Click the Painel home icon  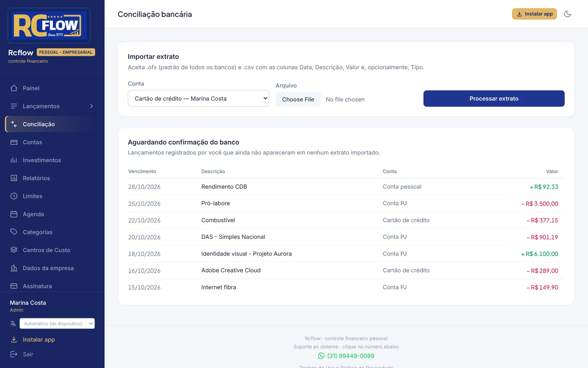14,88
